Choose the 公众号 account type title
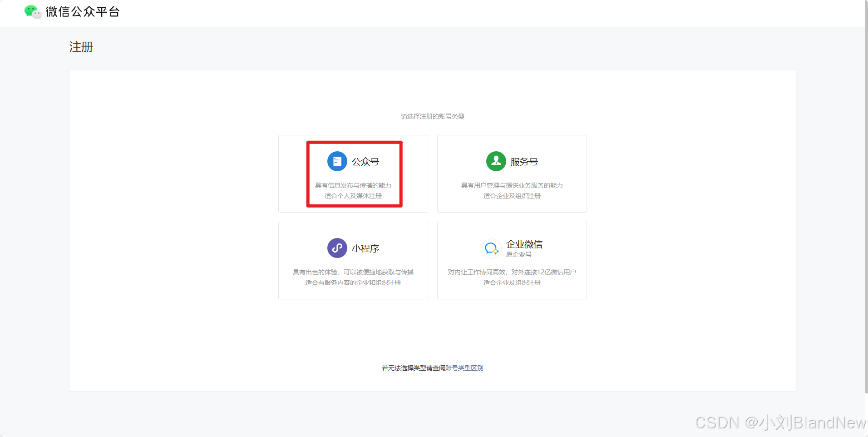Viewport: 868px width, 437px height. [x=365, y=162]
